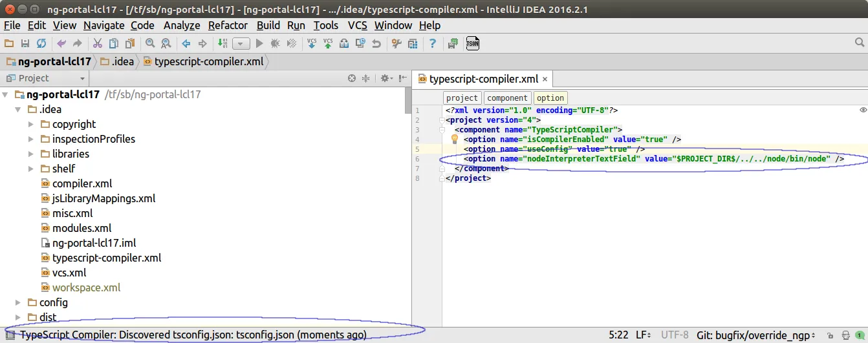Expand the libraries folder
868x343 pixels.
click(x=31, y=154)
